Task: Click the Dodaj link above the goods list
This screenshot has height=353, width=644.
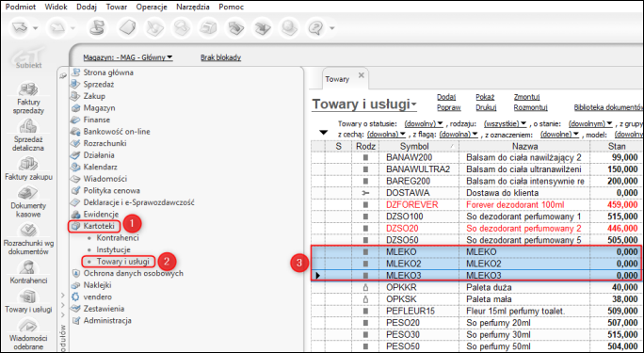Action: [x=446, y=97]
